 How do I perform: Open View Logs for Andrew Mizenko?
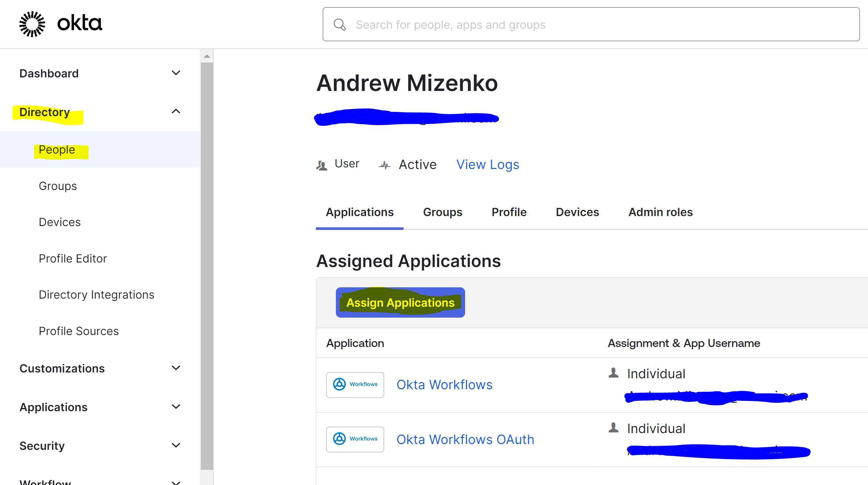[x=488, y=164]
